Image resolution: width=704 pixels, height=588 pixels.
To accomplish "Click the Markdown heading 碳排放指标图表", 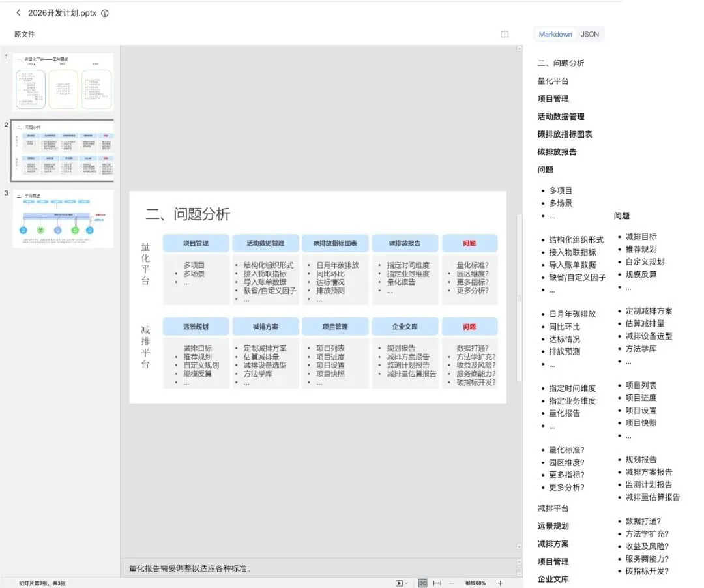I will 565,134.
